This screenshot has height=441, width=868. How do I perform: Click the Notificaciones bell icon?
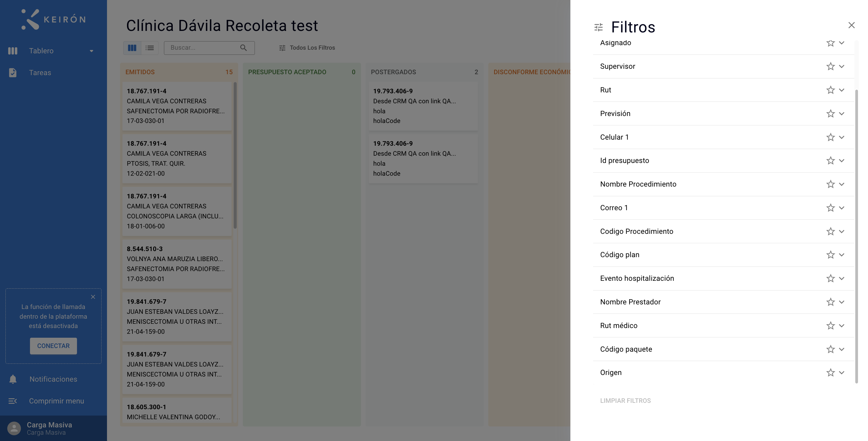13,379
